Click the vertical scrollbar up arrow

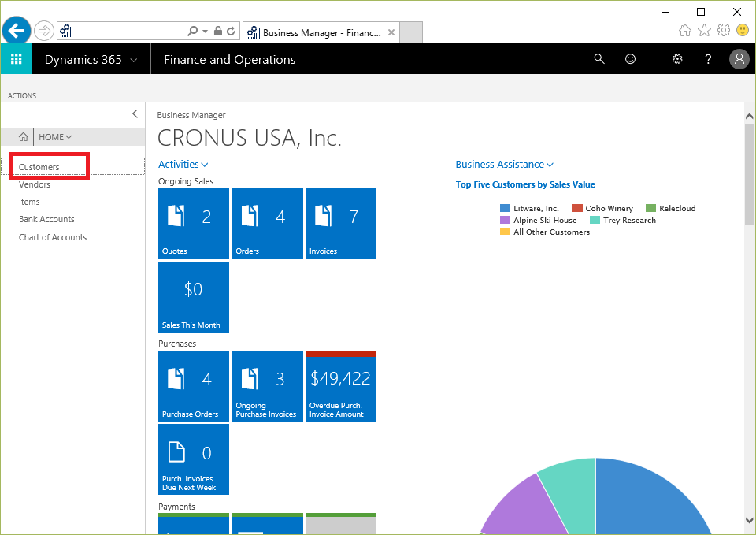tap(749, 116)
